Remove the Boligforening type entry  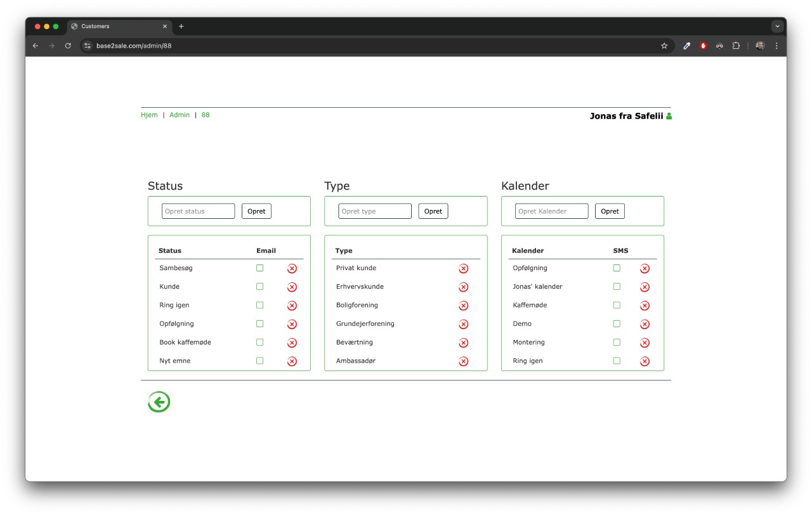tap(463, 306)
